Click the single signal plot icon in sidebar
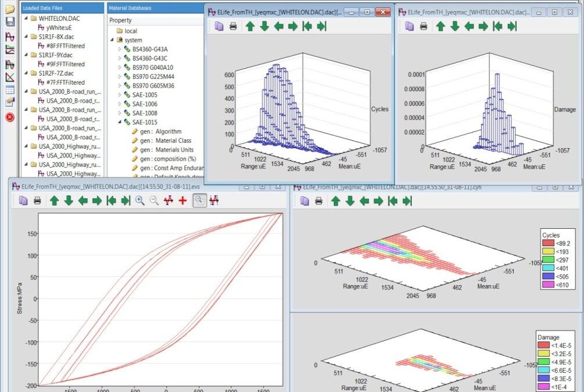 point(10,37)
